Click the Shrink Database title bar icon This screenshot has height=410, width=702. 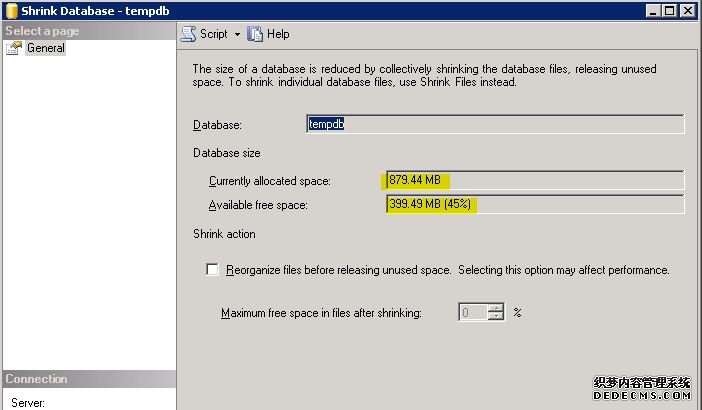[x=10, y=11]
